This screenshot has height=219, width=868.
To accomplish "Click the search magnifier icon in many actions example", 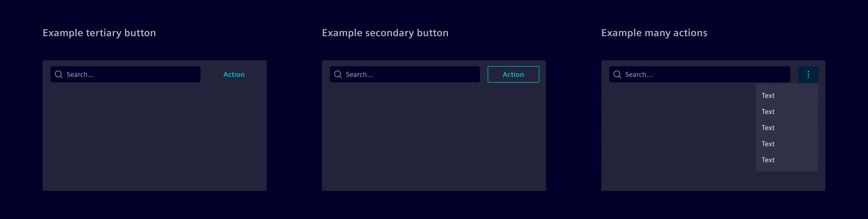I will (617, 74).
